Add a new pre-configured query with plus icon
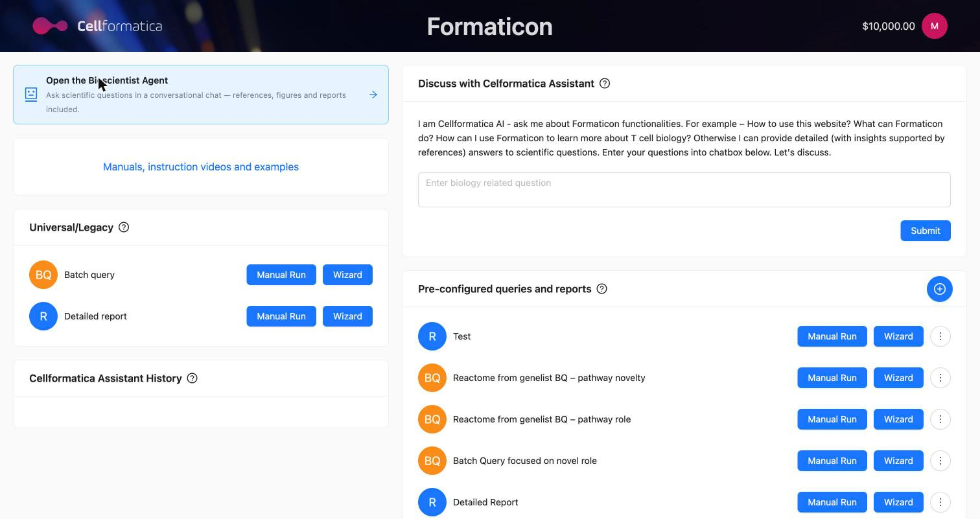The height and width of the screenshot is (519, 980). (939, 289)
